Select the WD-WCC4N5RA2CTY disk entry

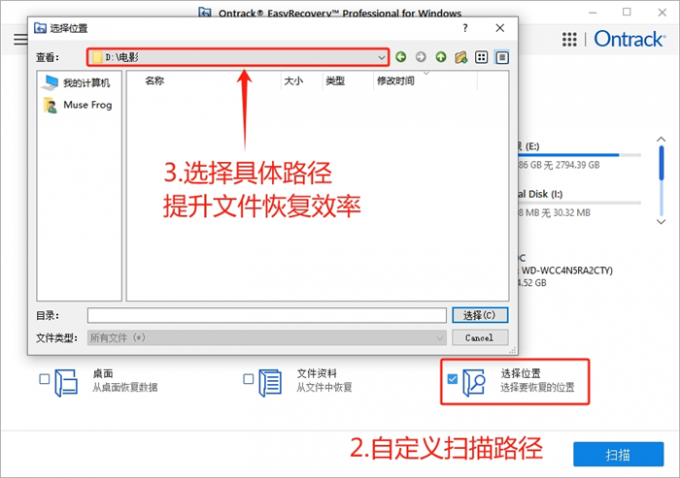[566, 270]
